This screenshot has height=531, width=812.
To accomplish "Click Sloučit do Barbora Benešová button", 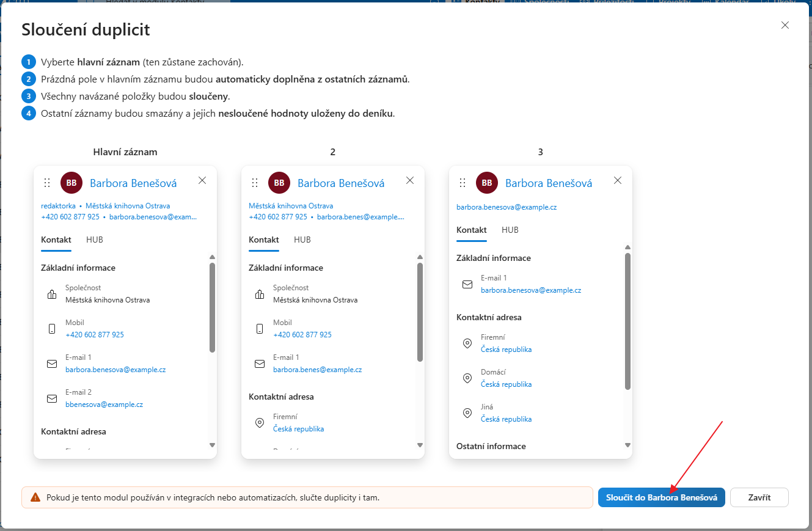I will tap(662, 497).
